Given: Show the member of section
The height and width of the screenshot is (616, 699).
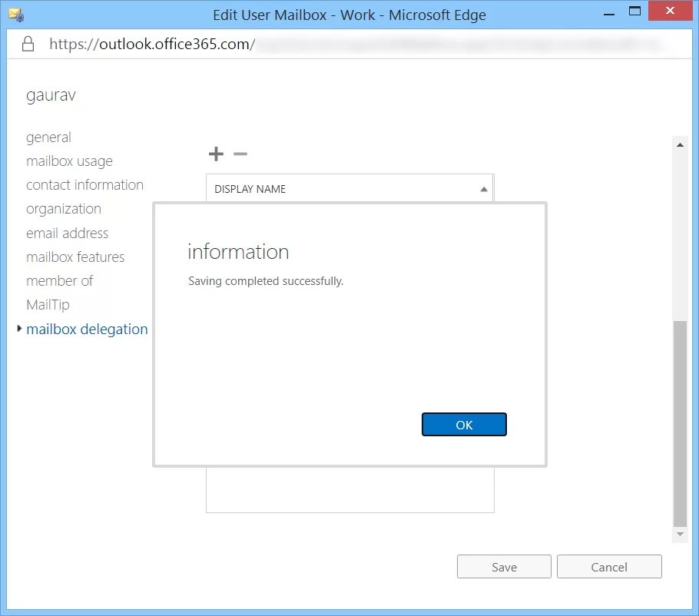Looking at the screenshot, I should [59, 281].
